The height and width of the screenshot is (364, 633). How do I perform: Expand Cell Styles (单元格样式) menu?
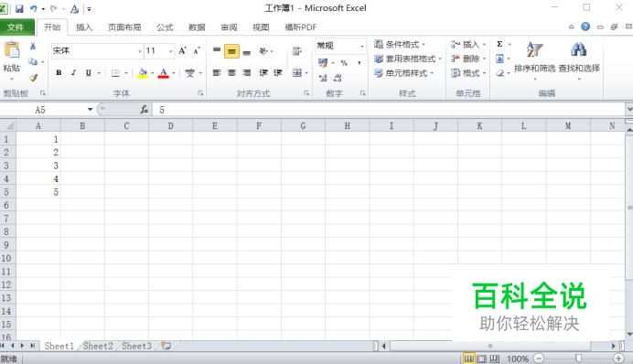[x=403, y=73]
